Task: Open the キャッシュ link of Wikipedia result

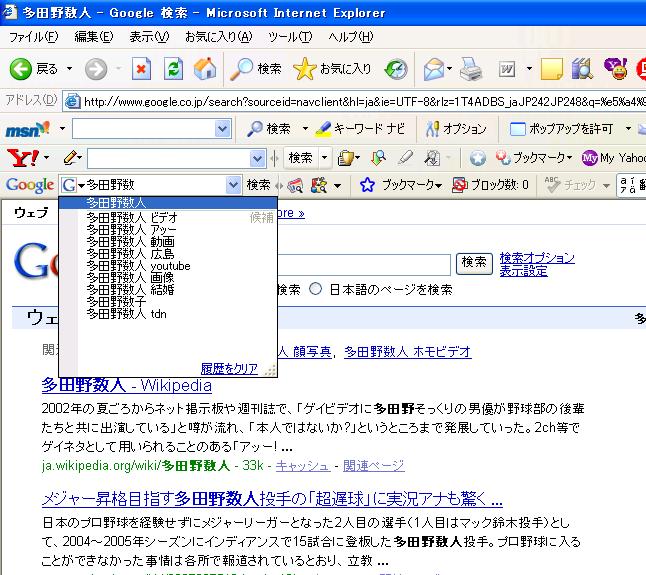Action: click(303, 466)
